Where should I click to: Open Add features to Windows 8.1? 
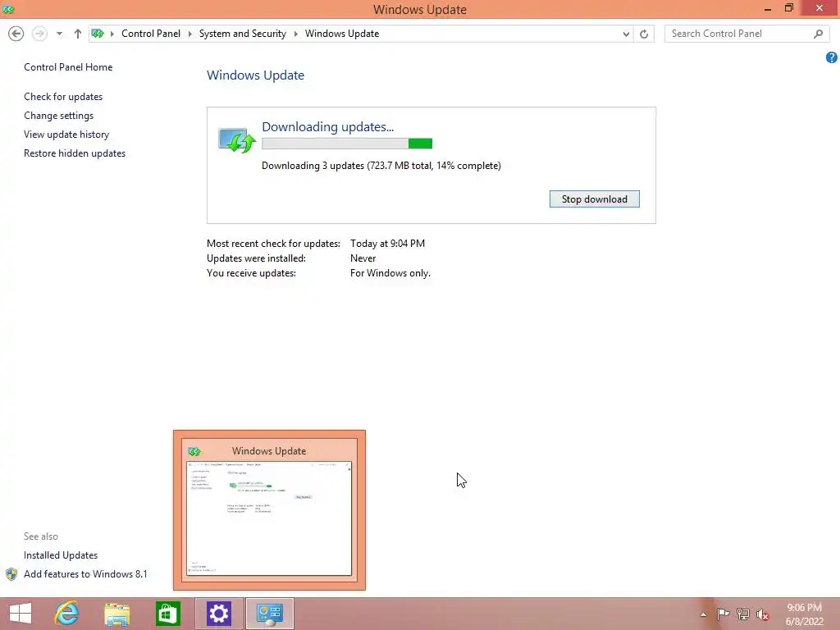pos(85,573)
